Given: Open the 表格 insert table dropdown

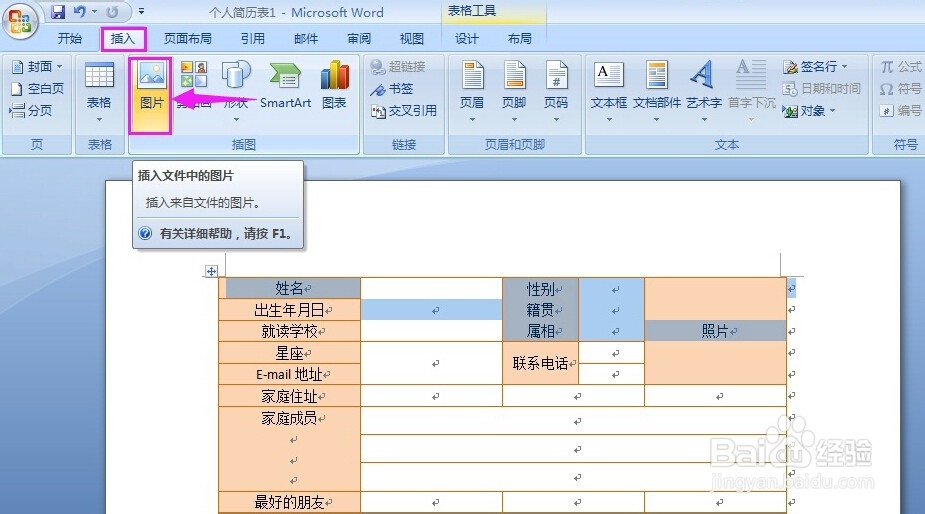Looking at the screenshot, I should point(99,93).
